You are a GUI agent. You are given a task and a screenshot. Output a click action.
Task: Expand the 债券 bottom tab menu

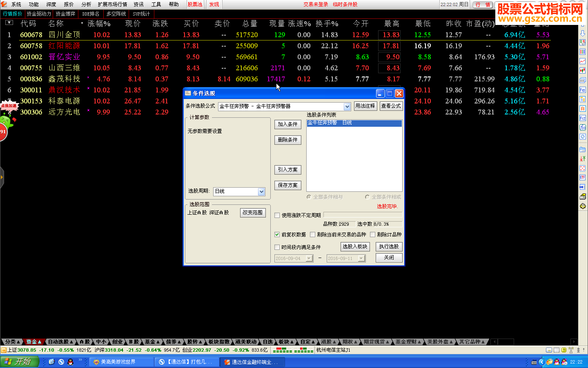pos(174,342)
